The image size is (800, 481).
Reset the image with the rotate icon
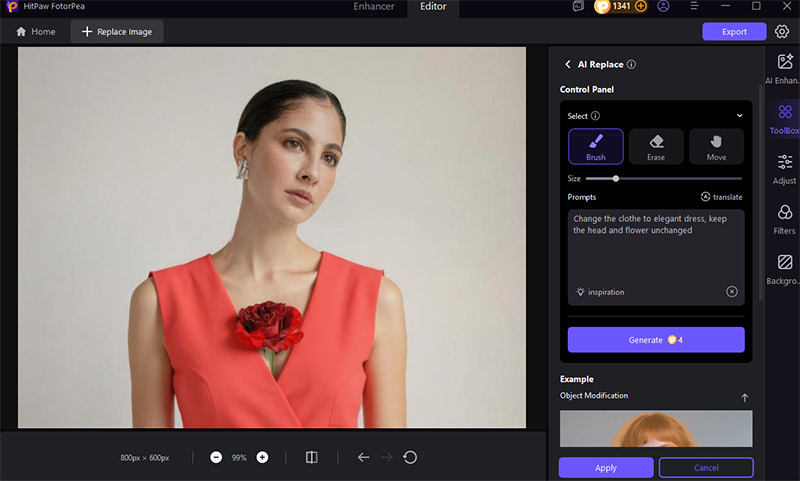point(410,457)
